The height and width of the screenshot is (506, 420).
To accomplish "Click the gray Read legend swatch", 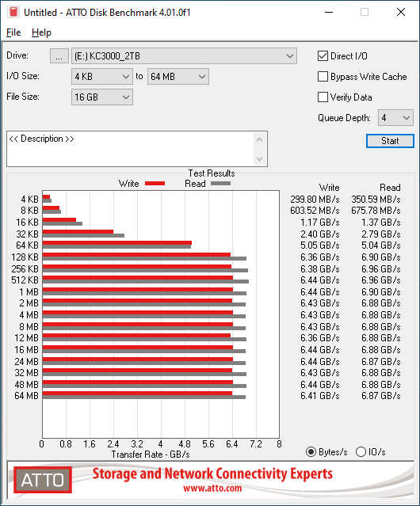I will [220, 183].
